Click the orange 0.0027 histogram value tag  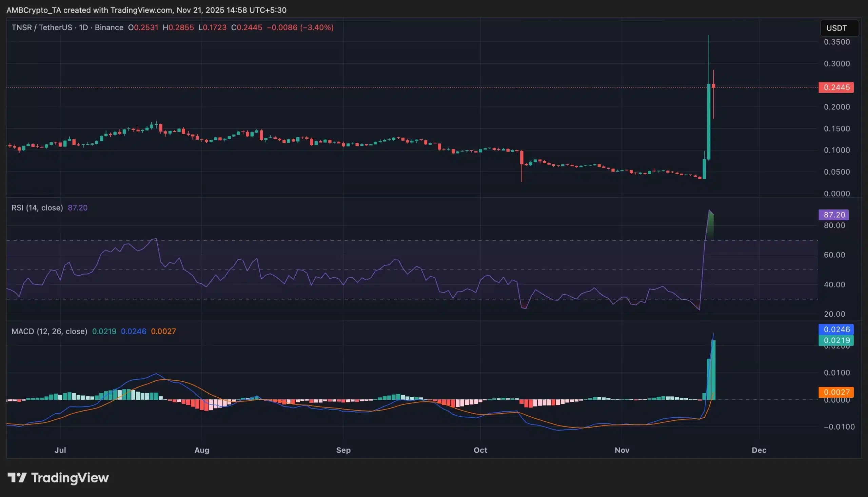pyautogui.click(x=837, y=392)
